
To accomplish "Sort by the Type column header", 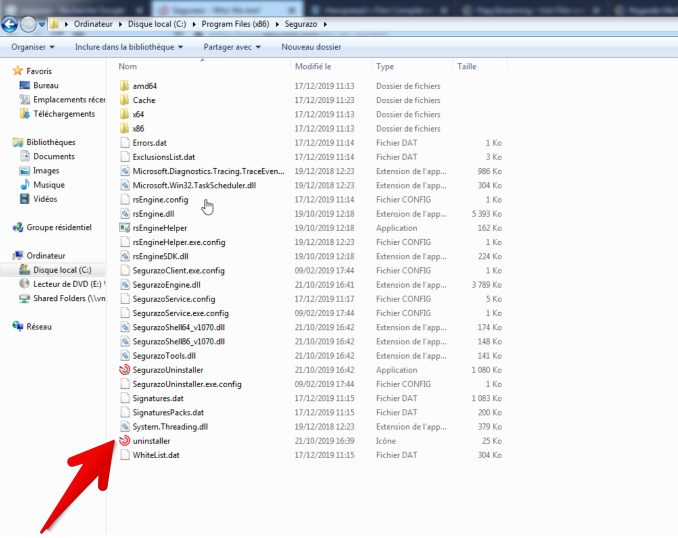I will [412, 66].
